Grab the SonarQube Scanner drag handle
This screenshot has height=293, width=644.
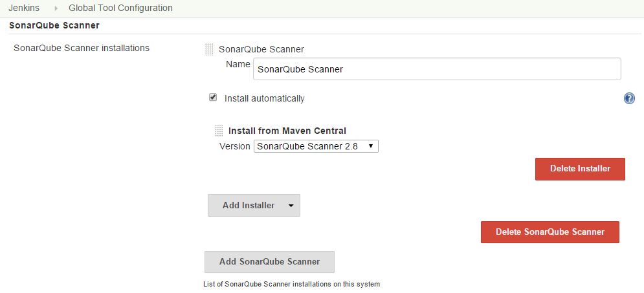209,50
